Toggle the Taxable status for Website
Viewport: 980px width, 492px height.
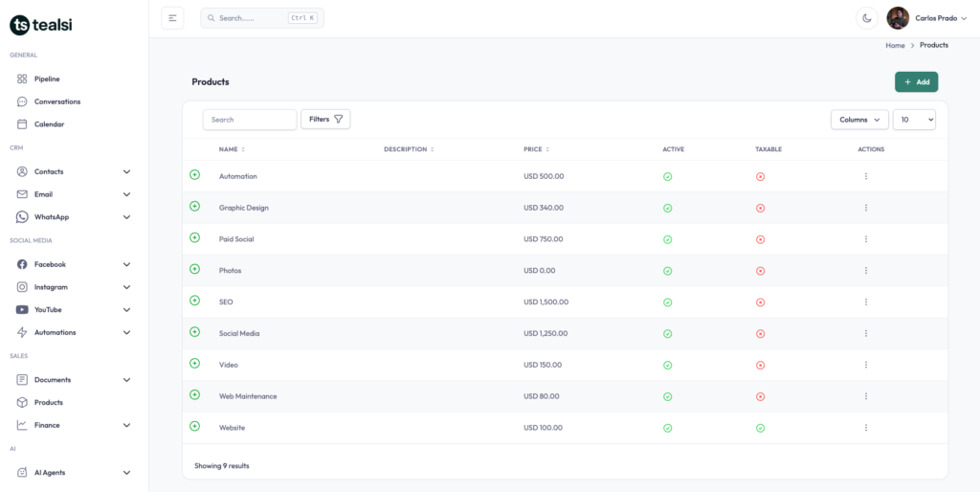pyautogui.click(x=760, y=428)
